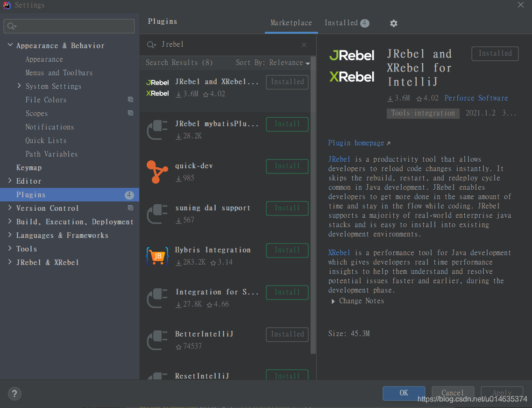This screenshot has width=532, height=408.
Task: Open Quick Lists settings
Action: [x=46, y=141]
